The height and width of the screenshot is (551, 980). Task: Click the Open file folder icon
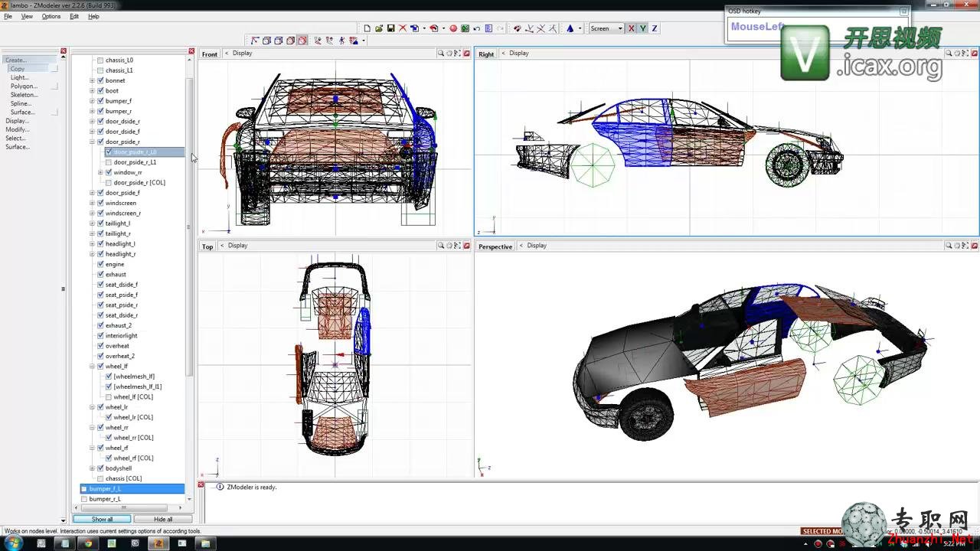(x=379, y=28)
